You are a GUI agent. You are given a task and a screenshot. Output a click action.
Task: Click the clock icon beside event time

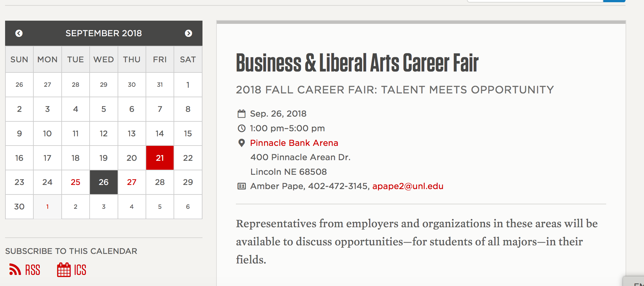(242, 128)
